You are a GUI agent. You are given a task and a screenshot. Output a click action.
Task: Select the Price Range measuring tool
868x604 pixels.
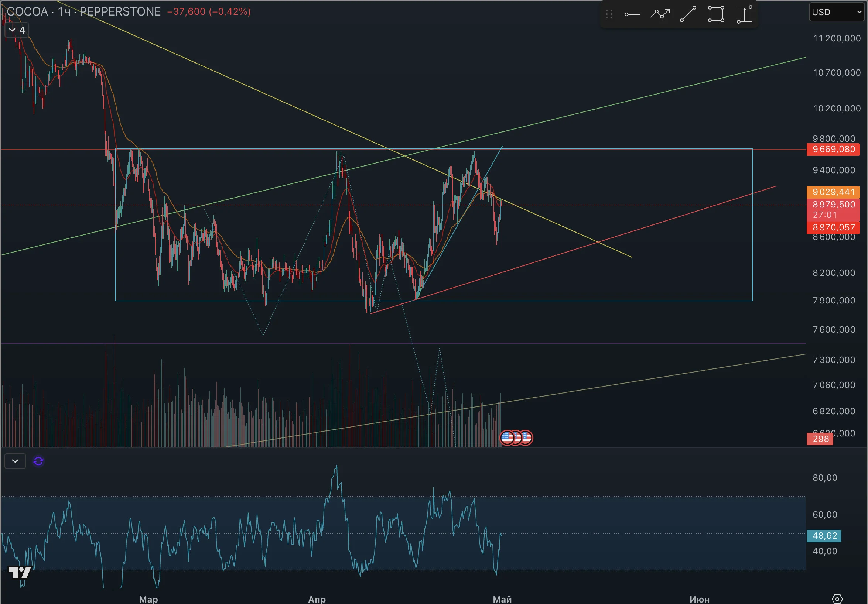pyautogui.click(x=744, y=14)
